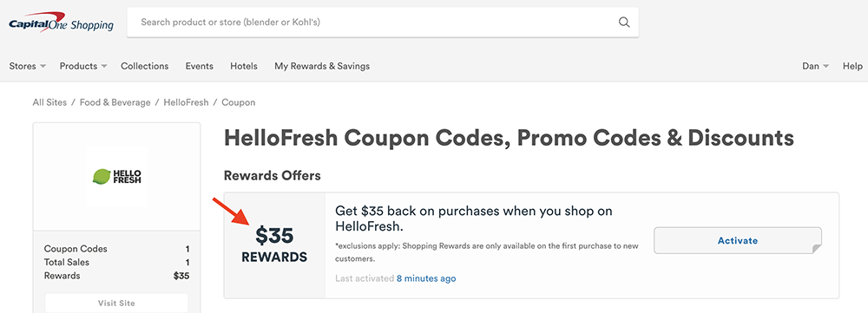Screen dimensions: 868x313
Task: Click the HelloFresh breadcrumb link
Action: 186,102
